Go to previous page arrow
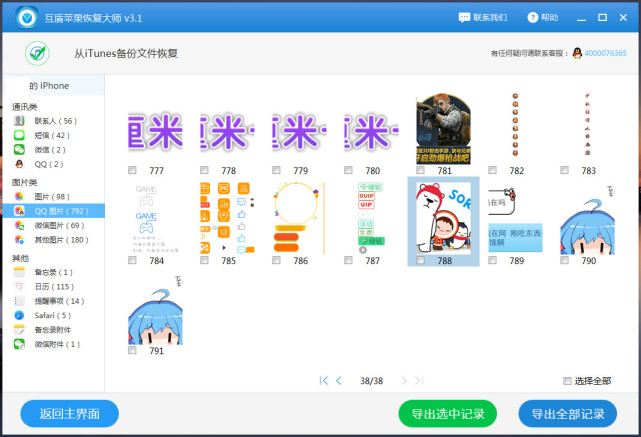 click(338, 381)
